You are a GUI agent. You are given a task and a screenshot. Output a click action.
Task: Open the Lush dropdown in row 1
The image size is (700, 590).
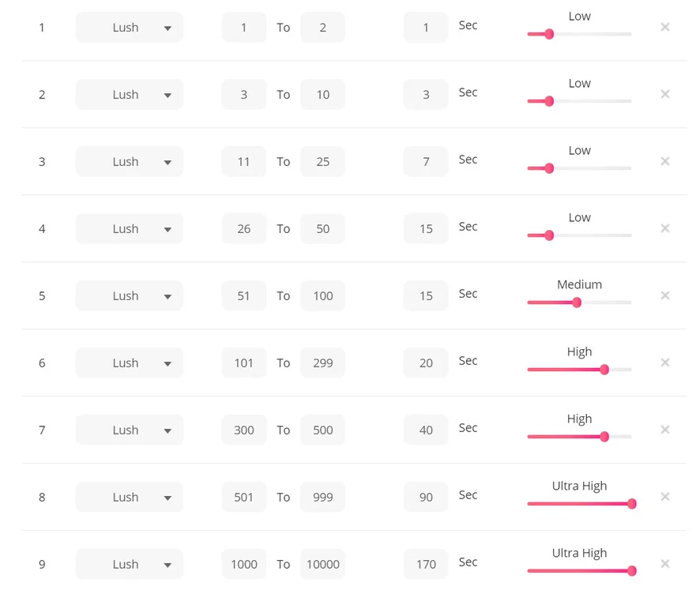click(x=130, y=28)
